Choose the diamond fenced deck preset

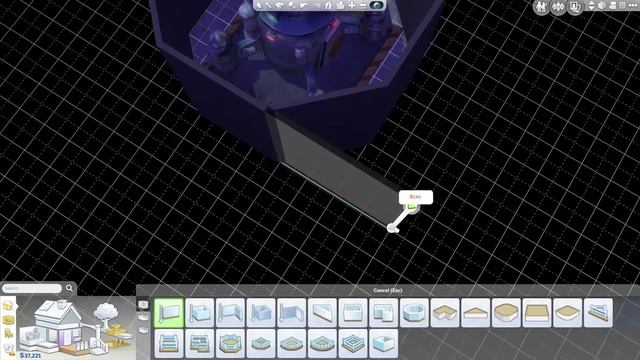tap(353, 344)
